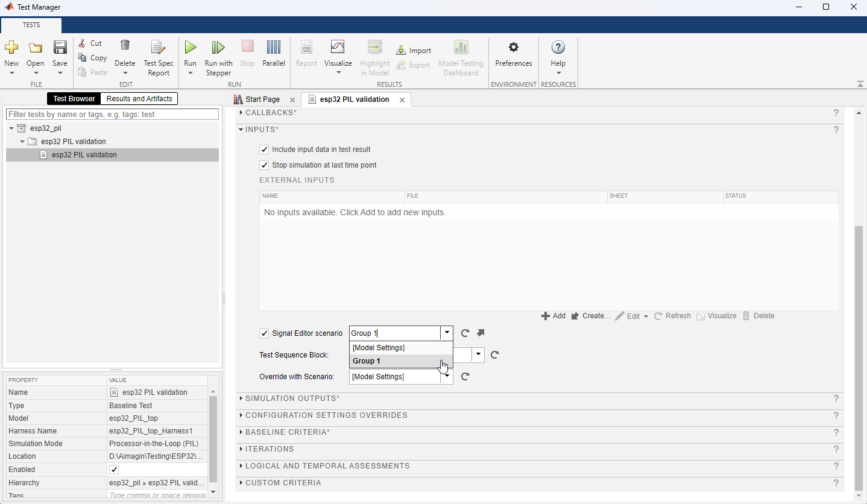Viewport: 867px width, 504px height.
Task: Collapse the toolstrip ribbon
Action: click(859, 84)
